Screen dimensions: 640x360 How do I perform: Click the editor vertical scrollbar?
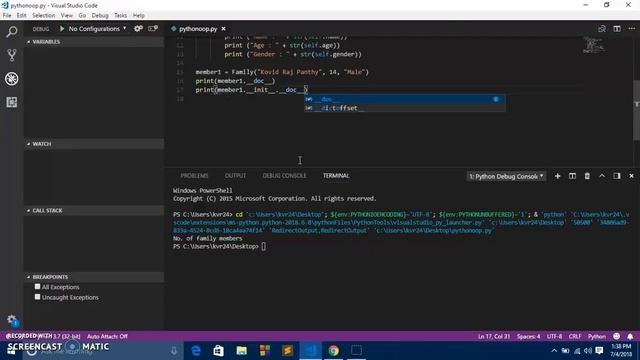[x=636, y=110]
